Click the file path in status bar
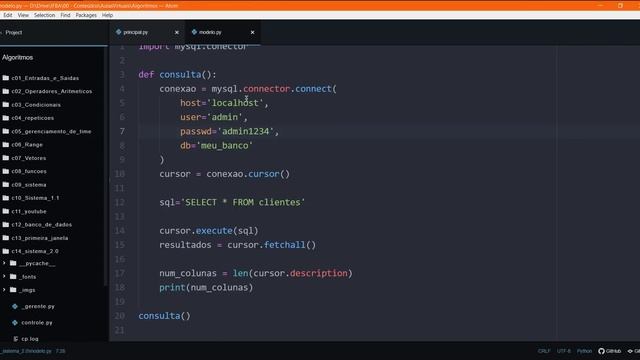The width and height of the screenshot is (640, 360). 26,351
